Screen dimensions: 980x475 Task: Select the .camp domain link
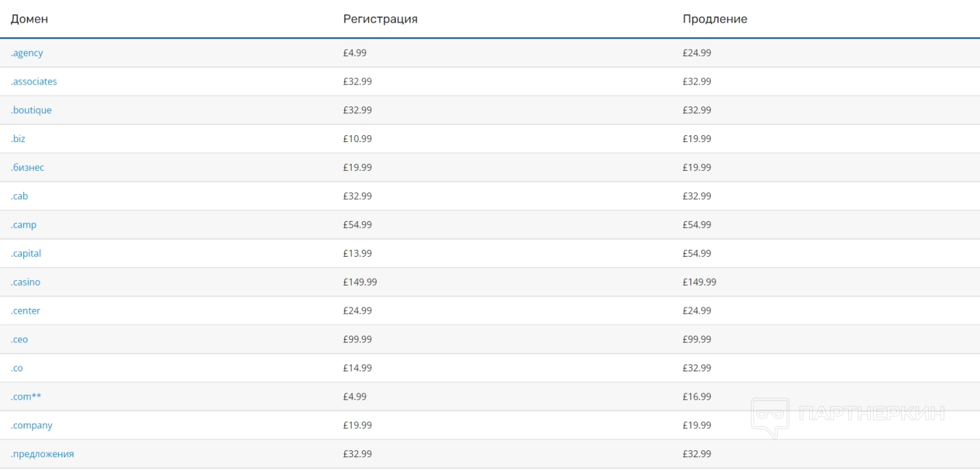[x=23, y=225]
